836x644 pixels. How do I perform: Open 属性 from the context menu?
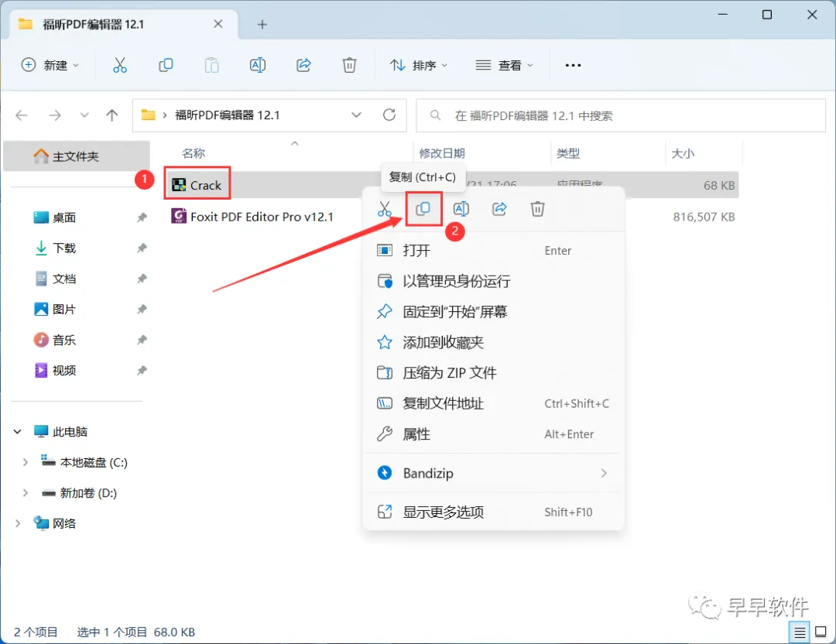493,434
